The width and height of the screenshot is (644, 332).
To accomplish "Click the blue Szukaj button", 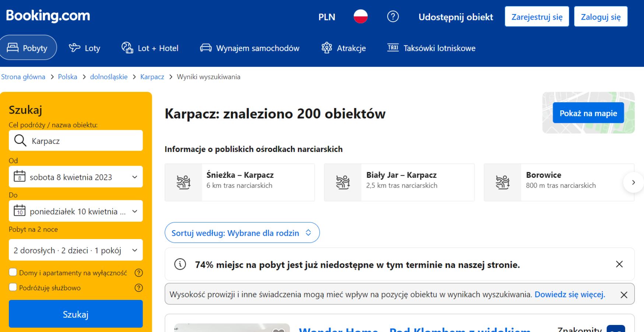I will (x=76, y=314).
